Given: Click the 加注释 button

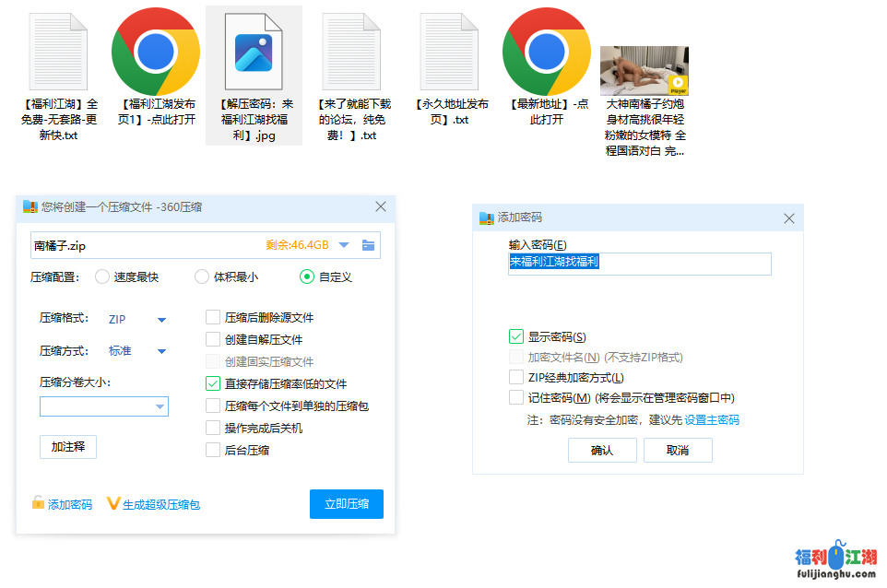Looking at the screenshot, I should coord(68,446).
